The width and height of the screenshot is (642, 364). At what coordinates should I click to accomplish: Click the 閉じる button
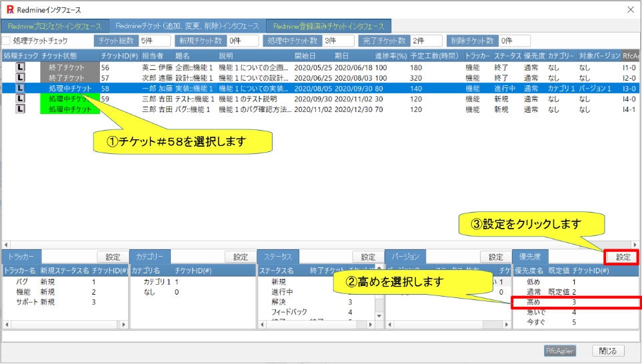click(x=608, y=351)
